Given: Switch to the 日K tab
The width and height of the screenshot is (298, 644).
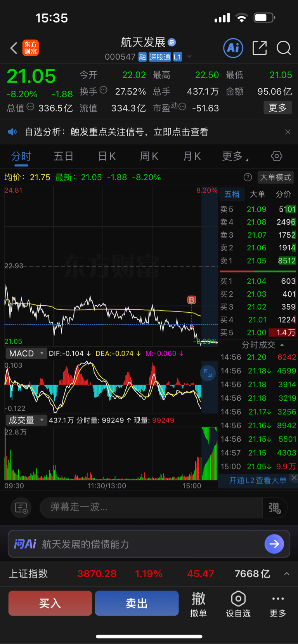Looking at the screenshot, I should pyautogui.click(x=107, y=156).
